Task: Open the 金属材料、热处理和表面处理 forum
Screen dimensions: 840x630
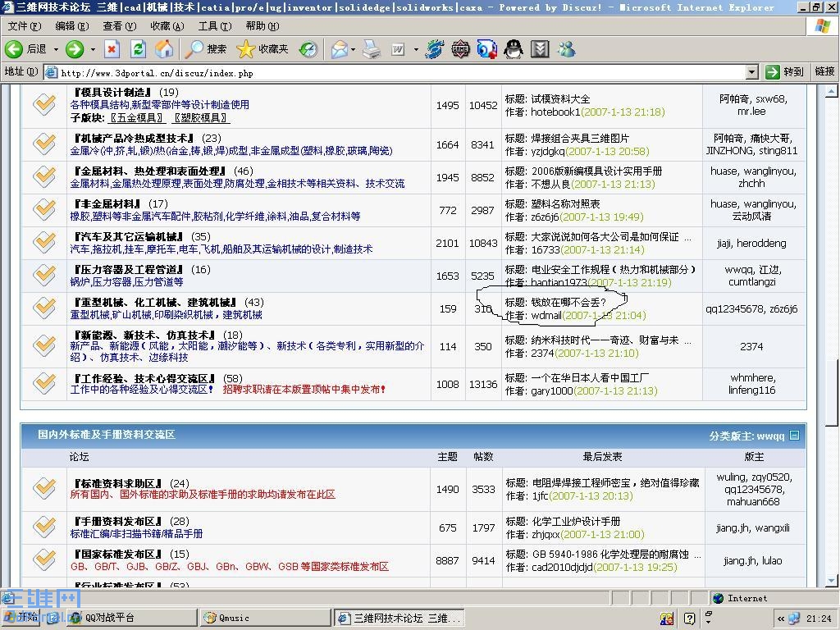Action: click(151, 171)
